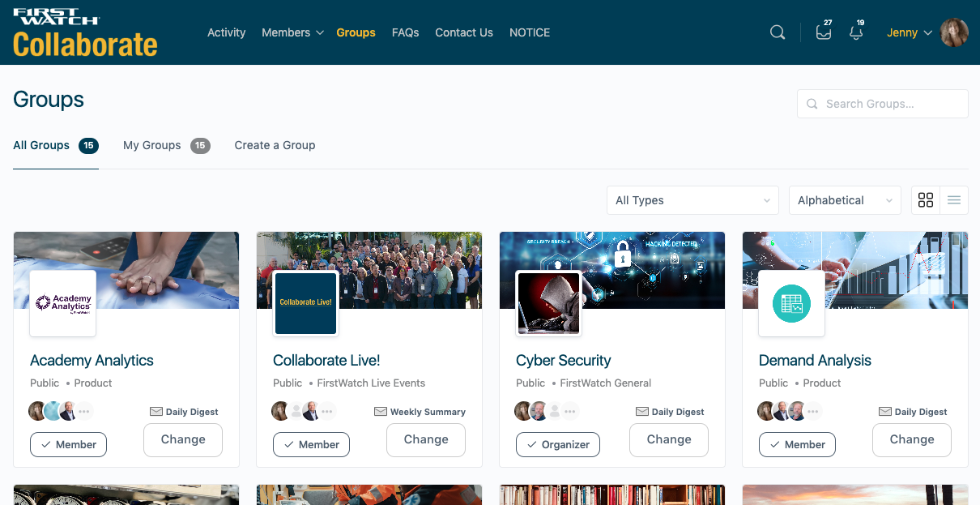The image size is (980, 505).
Task: Go to Activity in the navigation
Action: click(226, 32)
